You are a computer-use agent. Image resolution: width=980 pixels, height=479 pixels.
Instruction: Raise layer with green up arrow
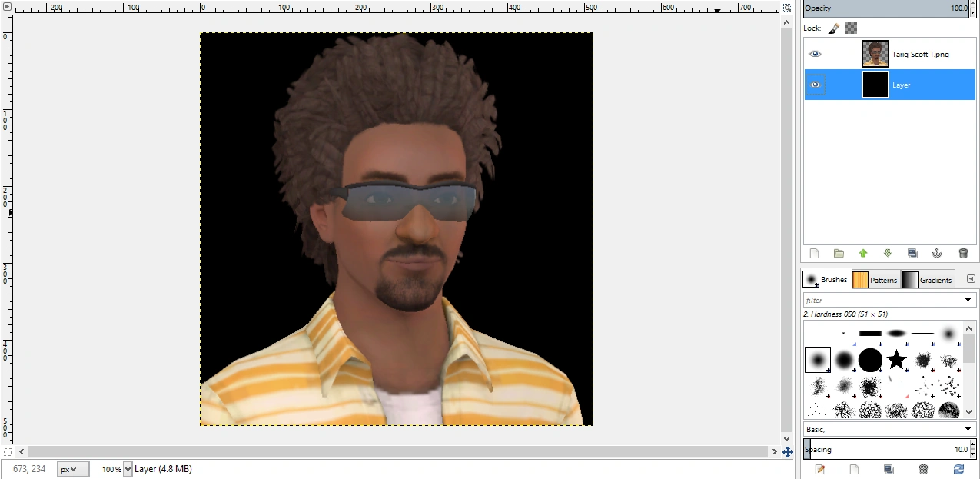[863, 253]
